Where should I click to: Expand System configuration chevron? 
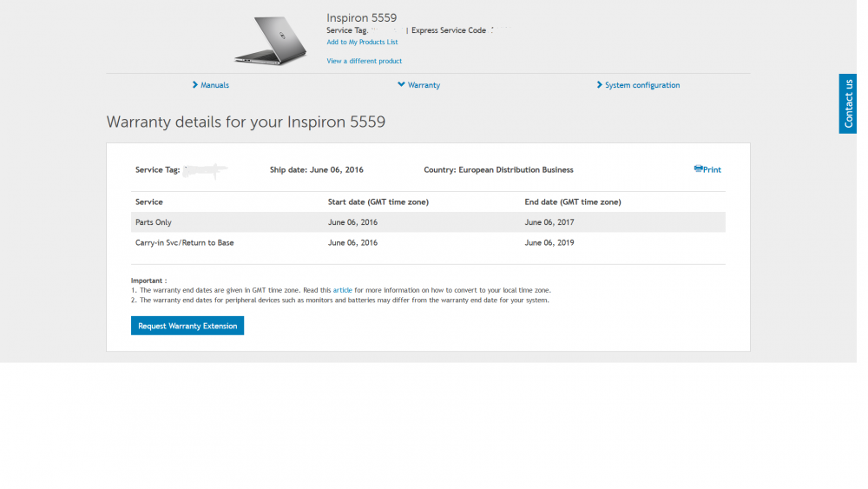pos(599,85)
